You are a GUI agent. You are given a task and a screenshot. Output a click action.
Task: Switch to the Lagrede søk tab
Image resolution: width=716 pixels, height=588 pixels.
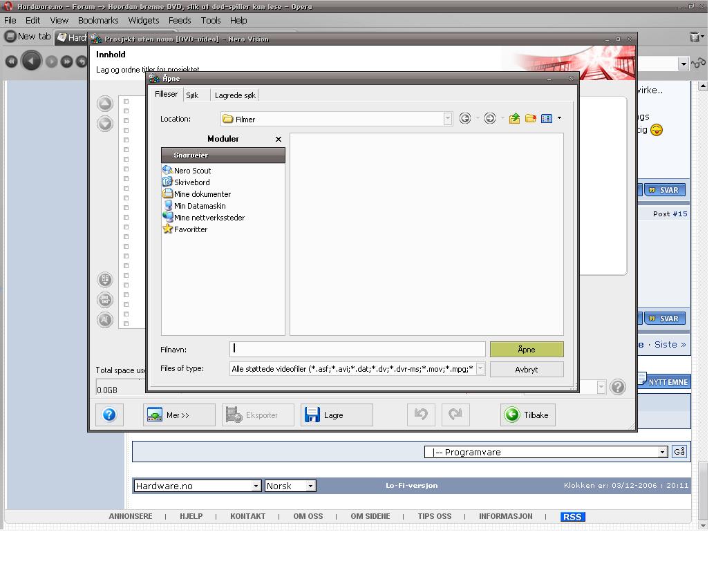(x=235, y=95)
